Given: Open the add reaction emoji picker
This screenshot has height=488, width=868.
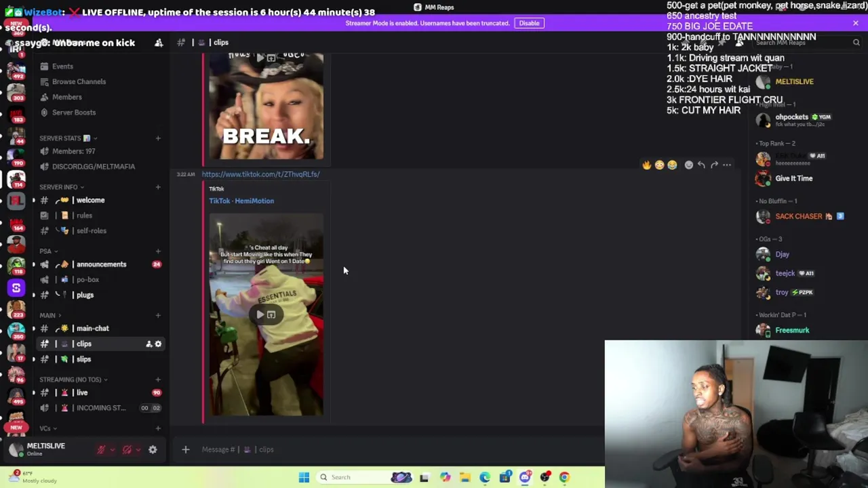Looking at the screenshot, I should point(688,165).
